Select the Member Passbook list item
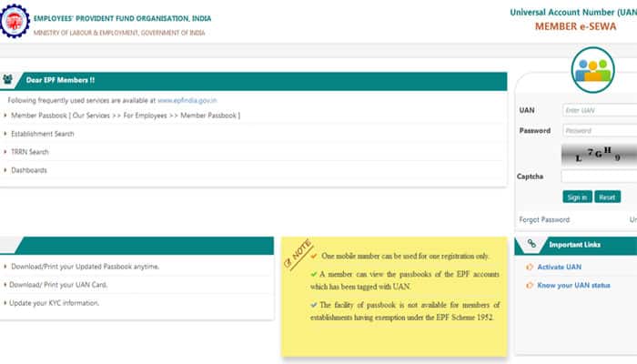This screenshot has width=637, height=364. coord(126,116)
